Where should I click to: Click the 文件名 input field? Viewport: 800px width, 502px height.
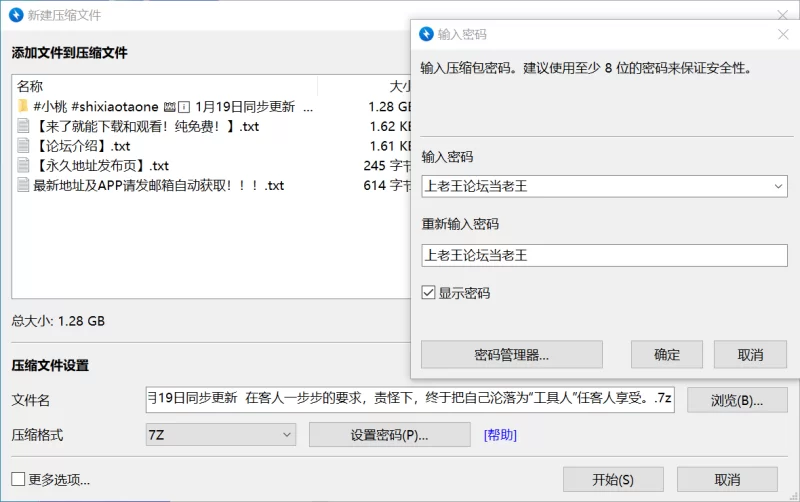[410, 399]
